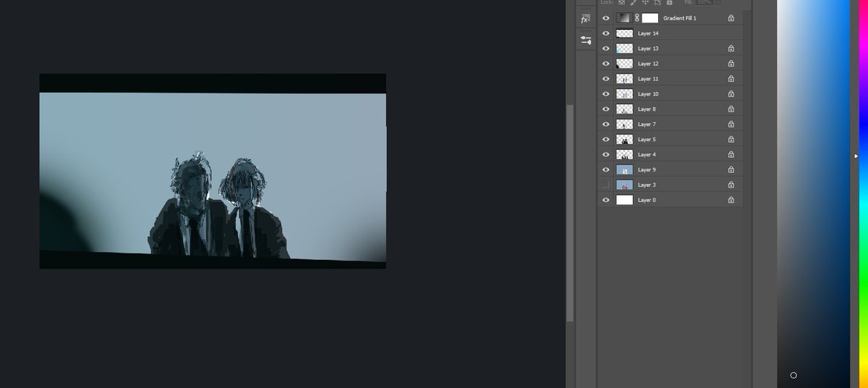Click the Layer 3 thumbnail
The image size is (868, 388).
624,185
